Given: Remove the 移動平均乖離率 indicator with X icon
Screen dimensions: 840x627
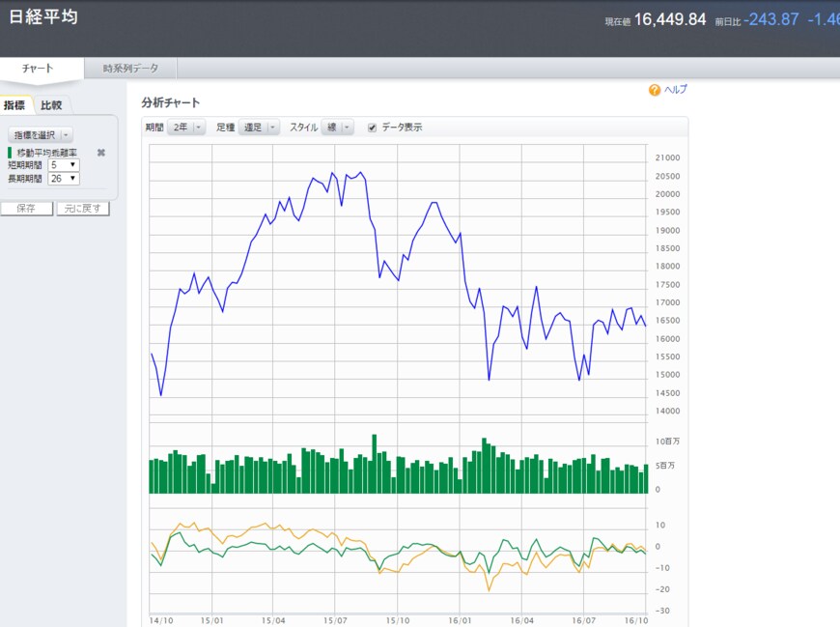Looking at the screenshot, I should pos(101,153).
